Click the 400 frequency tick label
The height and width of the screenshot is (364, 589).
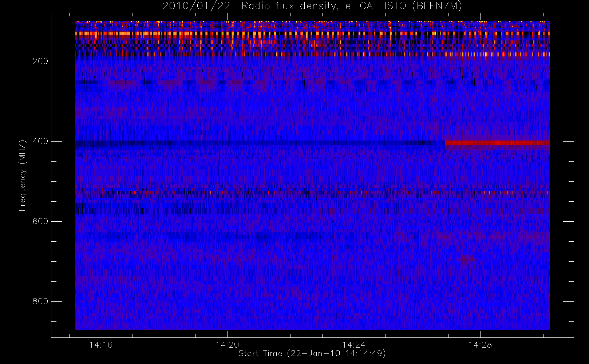click(x=40, y=141)
